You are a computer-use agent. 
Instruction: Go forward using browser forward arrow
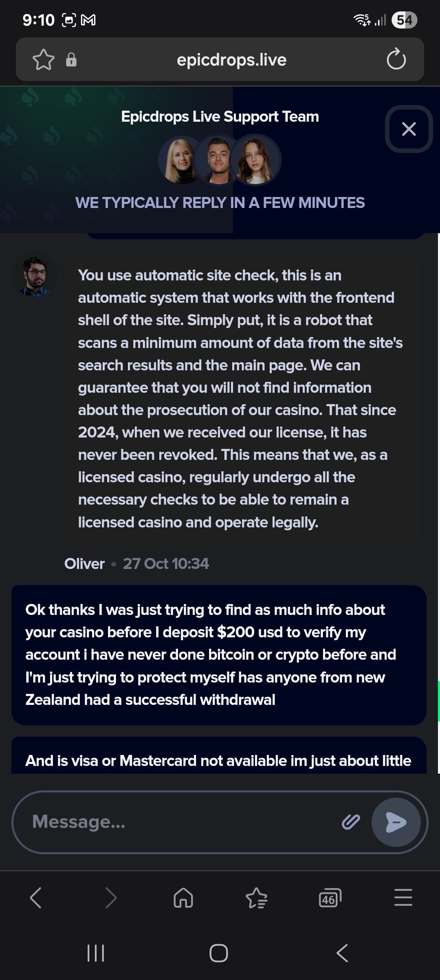[x=110, y=898]
